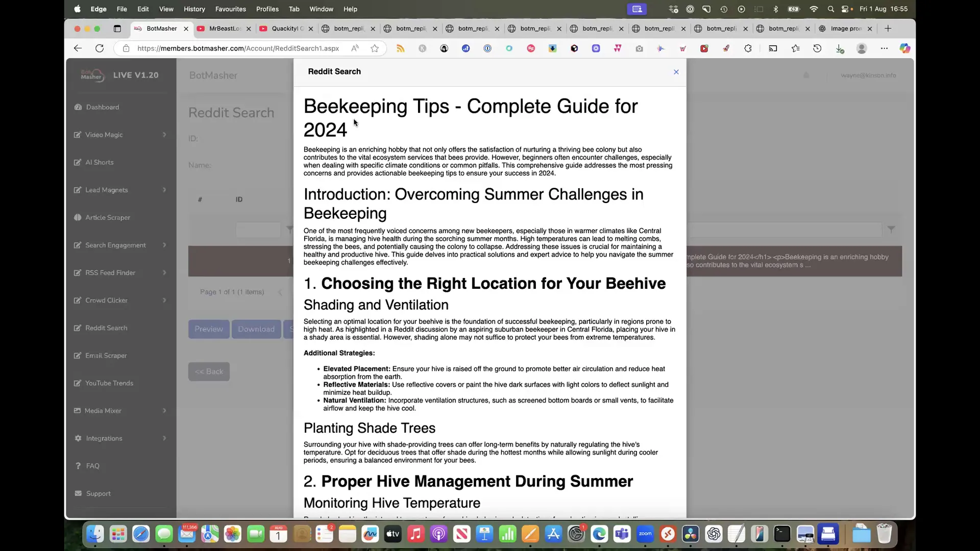Open the camera screenshot extension icon
Screen dimensions: 980x551
click(x=639, y=48)
